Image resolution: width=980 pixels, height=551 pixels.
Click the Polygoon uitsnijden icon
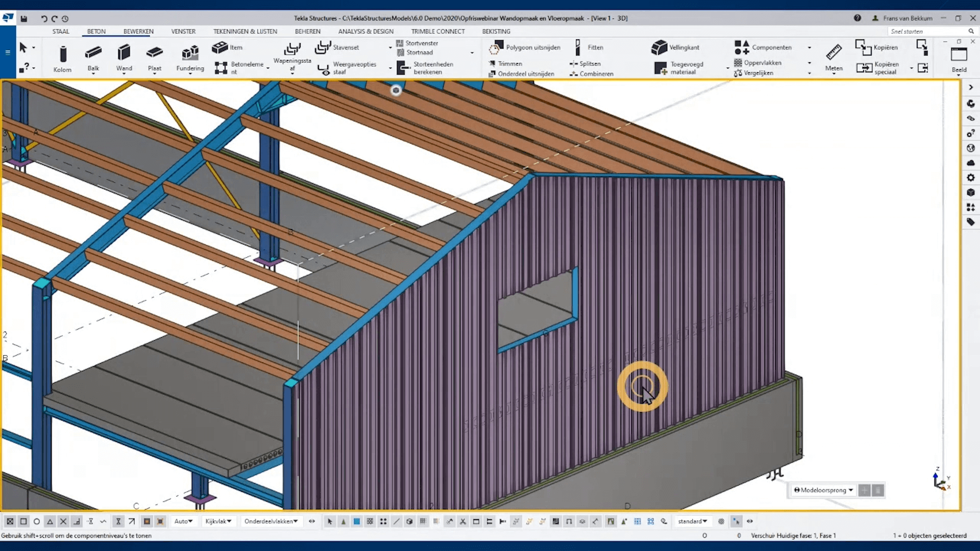pyautogui.click(x=495, y=48)
